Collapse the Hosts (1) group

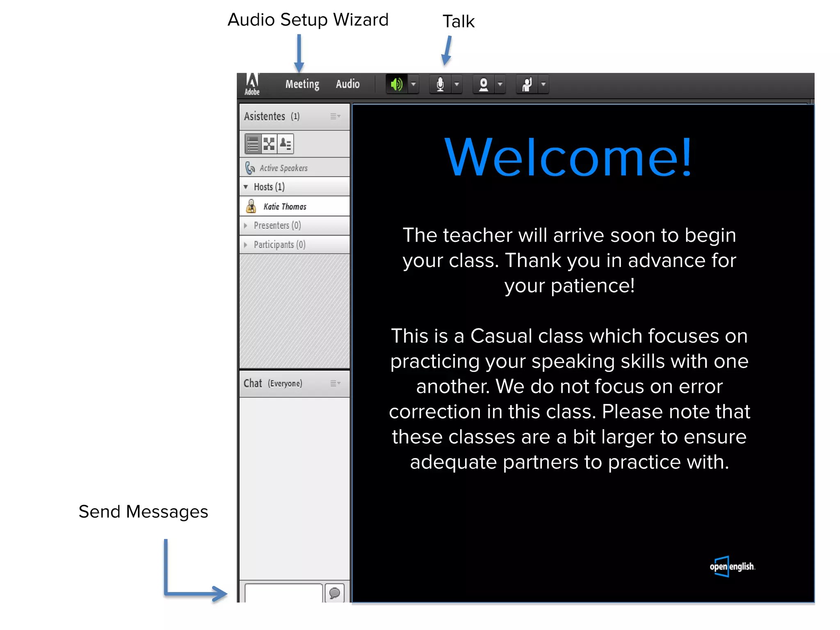click(x=246, y=187)
